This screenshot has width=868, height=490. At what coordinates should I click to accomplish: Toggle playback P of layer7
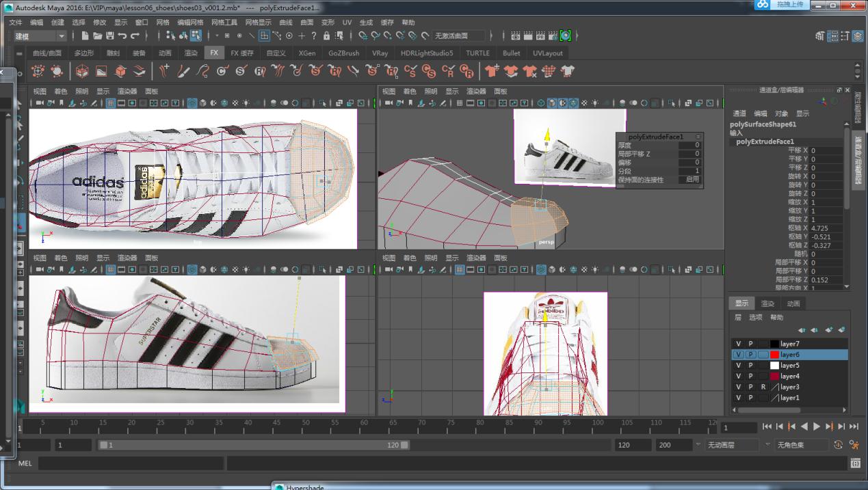(750, 344)
